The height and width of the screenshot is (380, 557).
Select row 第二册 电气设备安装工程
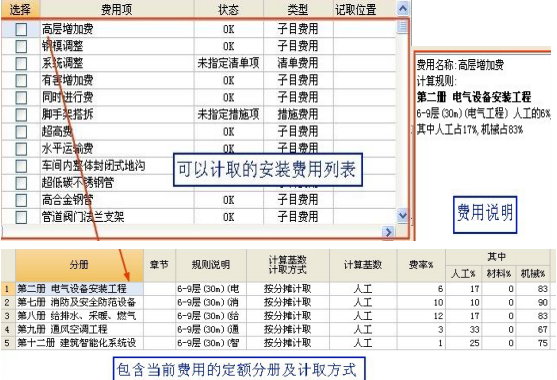pos(79,289)
